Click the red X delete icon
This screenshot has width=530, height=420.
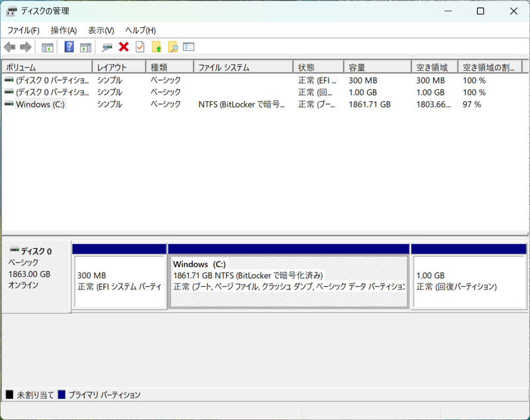(x=123, y=46)
